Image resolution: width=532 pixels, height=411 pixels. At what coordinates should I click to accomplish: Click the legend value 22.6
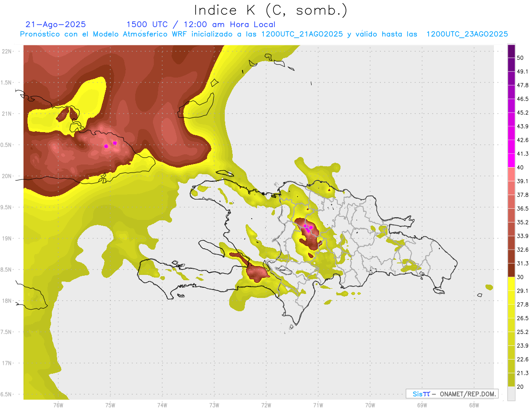(x=522, y=360)
